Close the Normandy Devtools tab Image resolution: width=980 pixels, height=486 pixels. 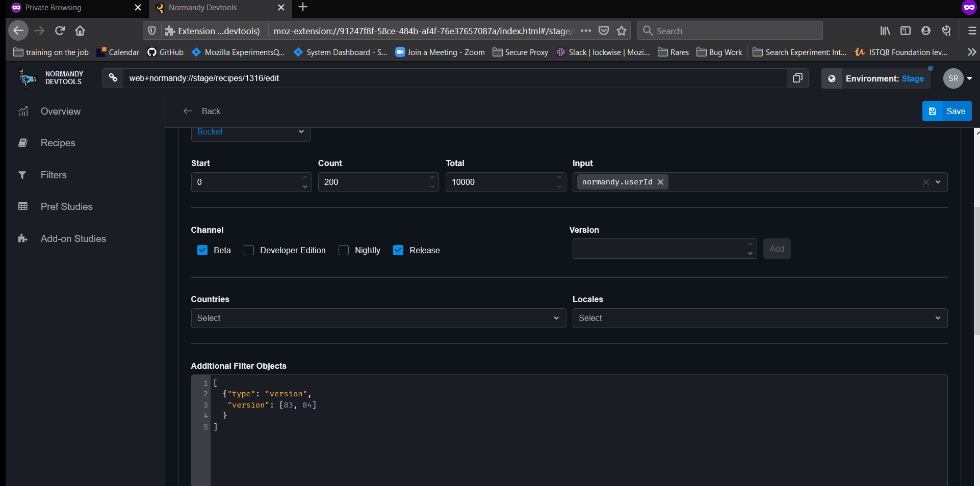281,8
